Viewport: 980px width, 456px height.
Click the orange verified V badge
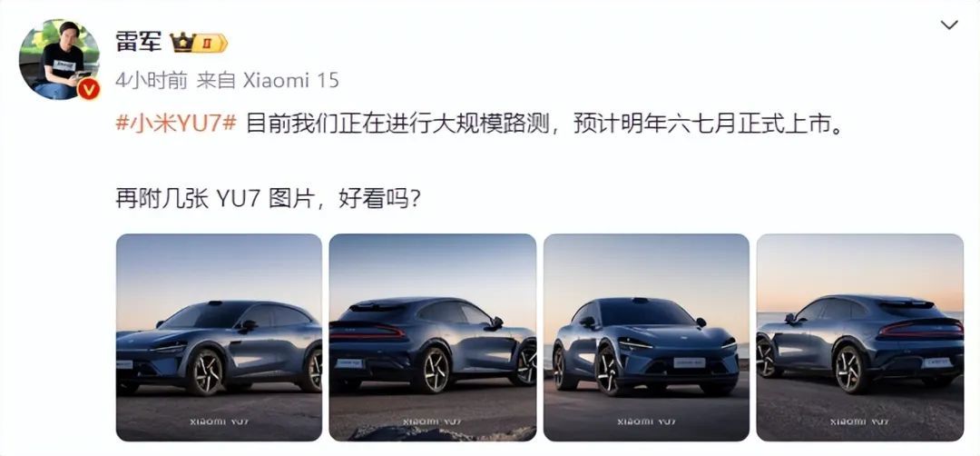[x=89, y=89]
